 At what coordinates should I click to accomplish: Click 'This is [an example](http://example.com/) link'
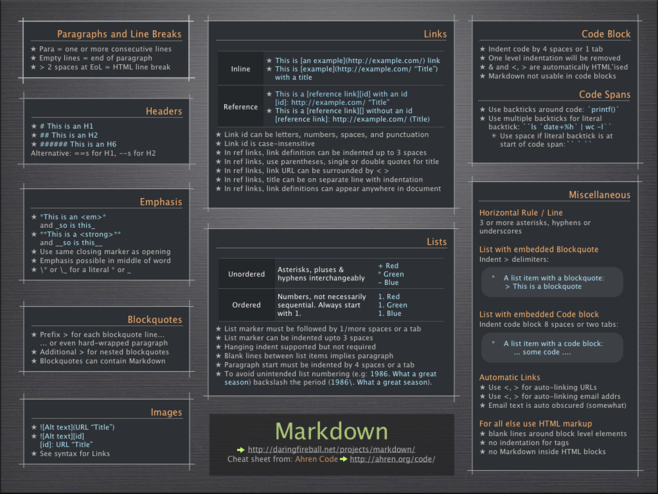tap(358, 60)
